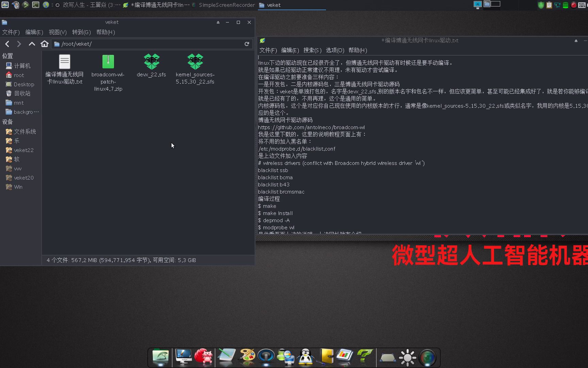Open the 搜索(S) menu in the text editor

(x=313, y=50)
